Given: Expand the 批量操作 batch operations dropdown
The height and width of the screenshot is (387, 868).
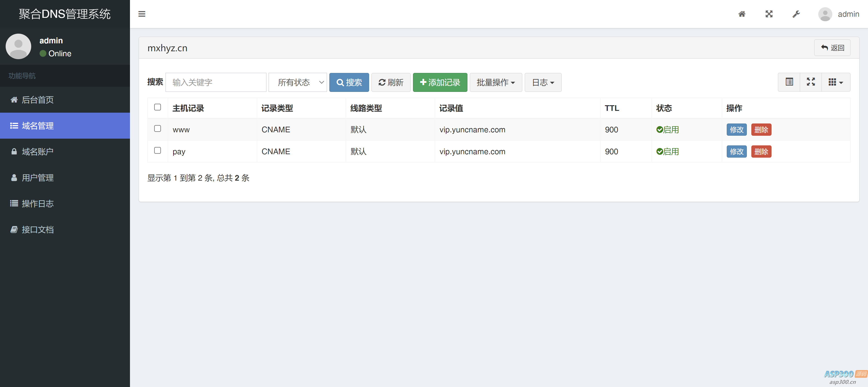Looking at the screenshot, I should (496, 82).
